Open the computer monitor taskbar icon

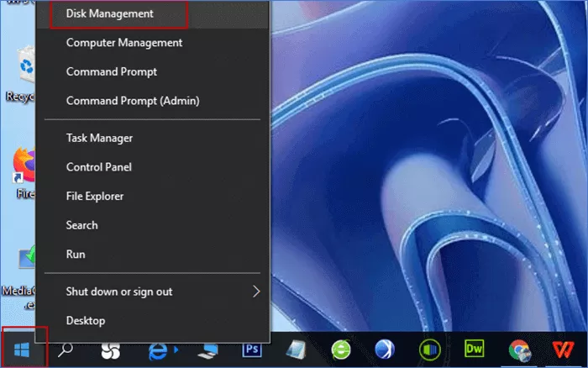point(207,350)
